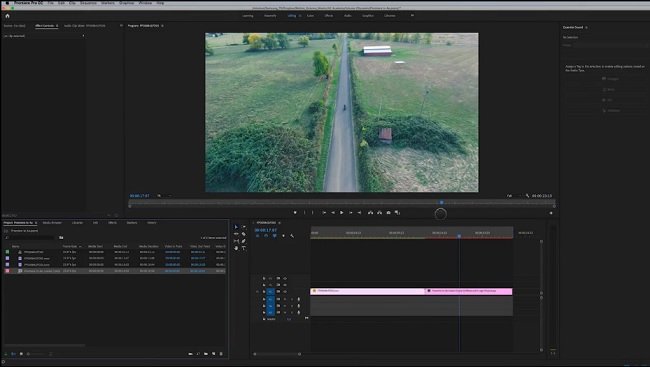Open Essential Sound panel menu
650x367 pixels.
(586, 27)
